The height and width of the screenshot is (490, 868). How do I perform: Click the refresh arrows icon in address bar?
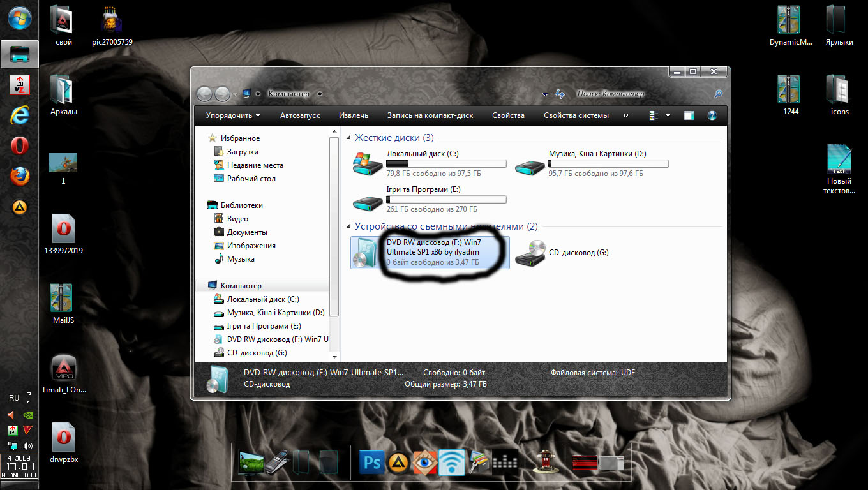click(560, 94)
